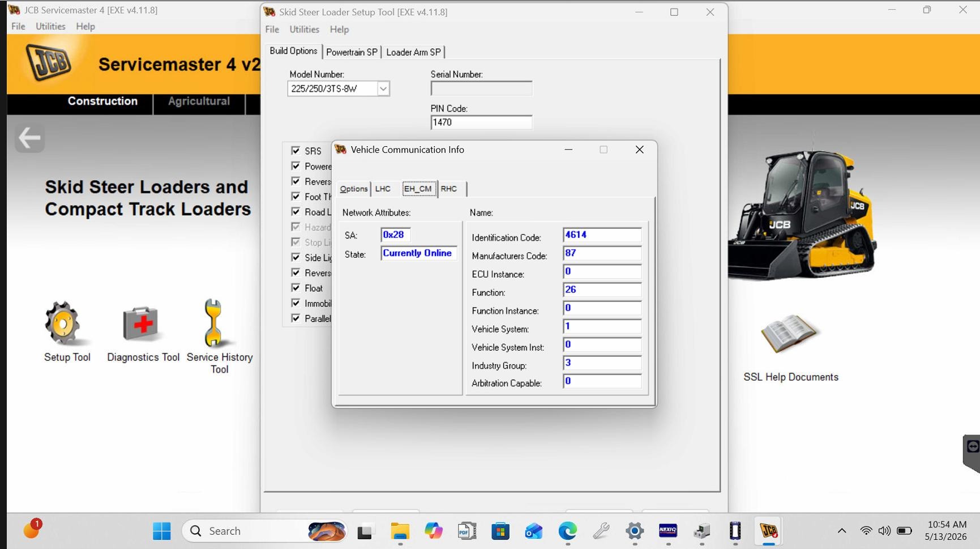Click the Serial Number field
This screenshot has width=980, height=549.
481,88
